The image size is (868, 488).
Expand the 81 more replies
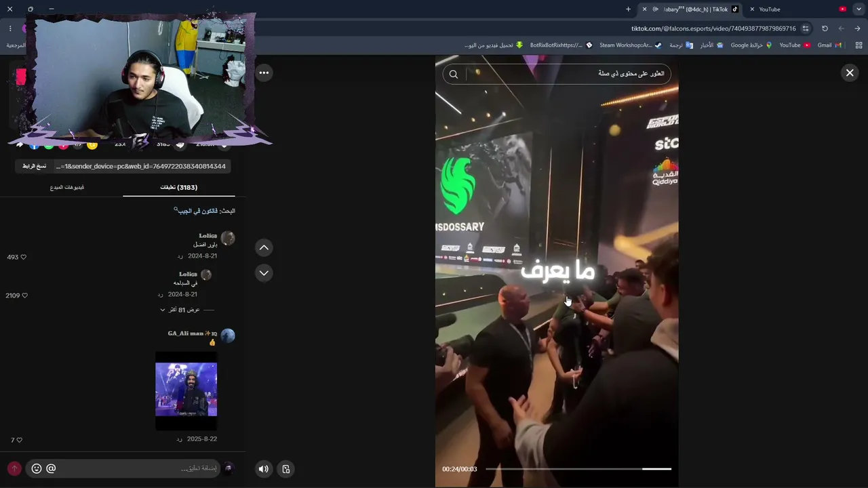coord(184,310)
